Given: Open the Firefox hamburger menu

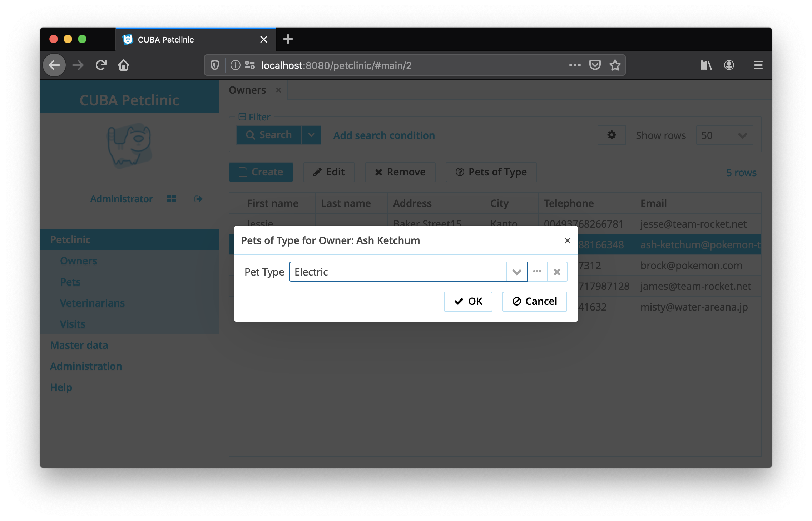Looking at the screenshot, I should [x=758, y=65].
